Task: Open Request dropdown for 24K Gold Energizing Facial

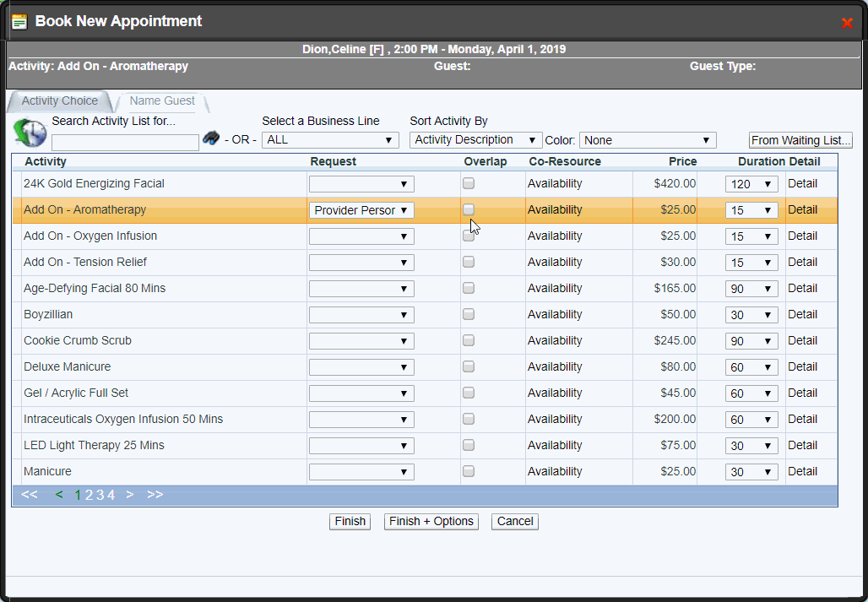Action: click(x=361, y=184)
